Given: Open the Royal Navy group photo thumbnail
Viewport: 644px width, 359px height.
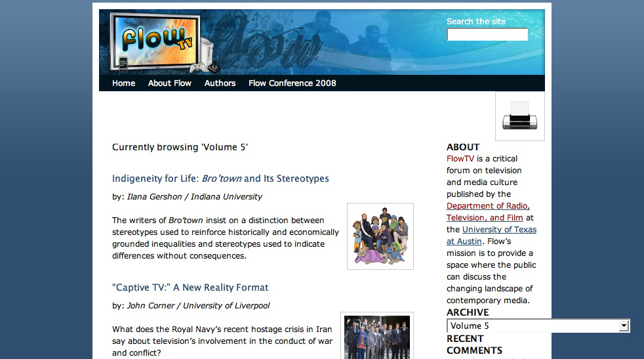Looking at the screenshot, I should (377, 337).
